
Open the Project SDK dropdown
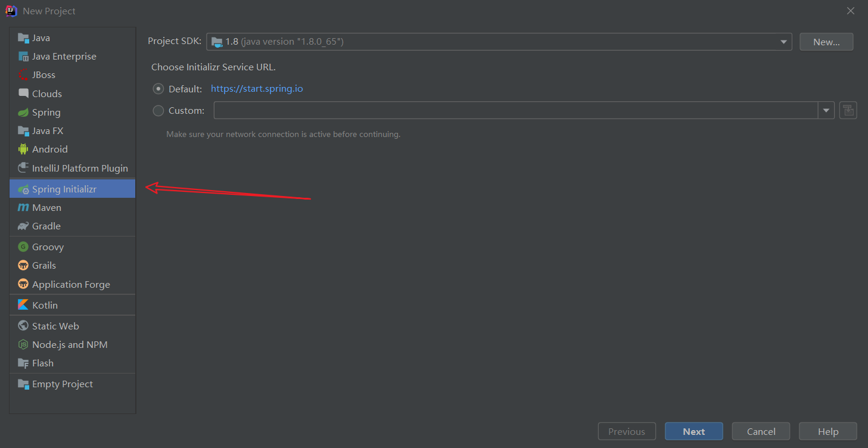click(x=499, y=42)
